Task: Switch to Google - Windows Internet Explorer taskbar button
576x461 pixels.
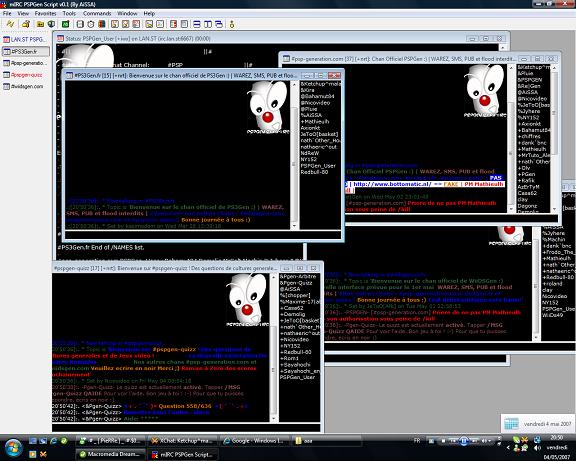Action: 254,440
